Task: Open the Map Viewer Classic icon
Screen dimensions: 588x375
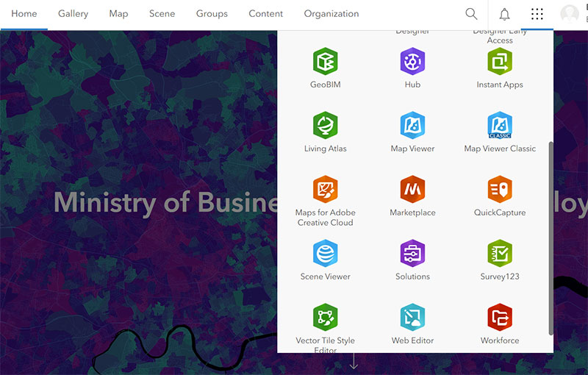Action: [500, 125]
